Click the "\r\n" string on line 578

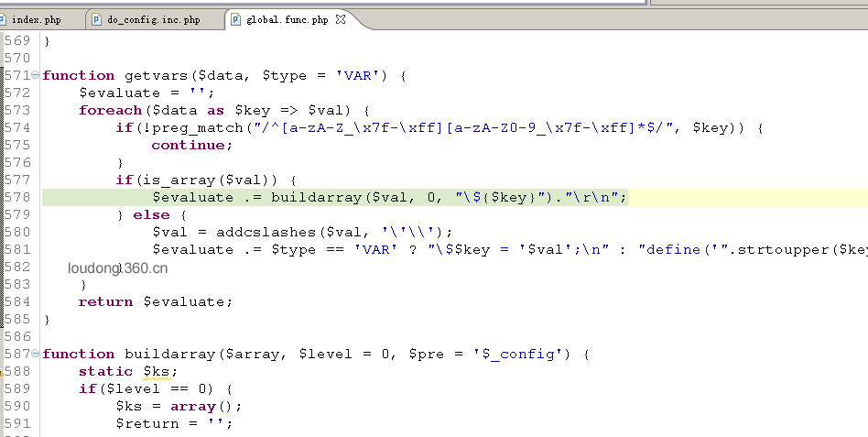pyautogui.click(x=592, y=198)
